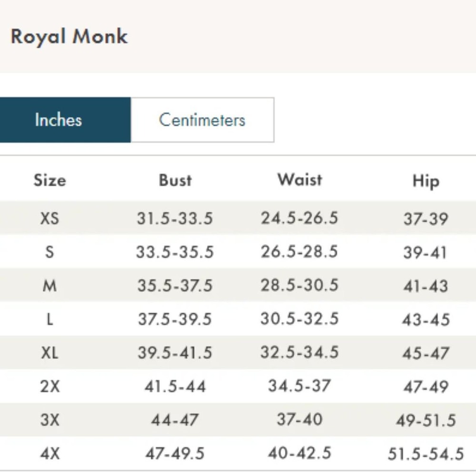Select the 2X size row label
Viewport: 476px width, 476px height.
point(50,386)
